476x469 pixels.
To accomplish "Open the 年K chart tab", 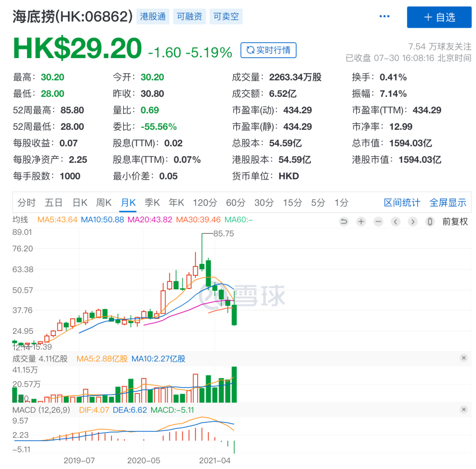I will point(176,202).
